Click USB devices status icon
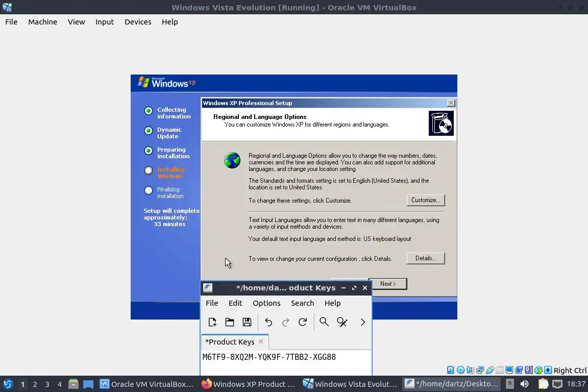The image size is (588, 392). coord(490,370)
